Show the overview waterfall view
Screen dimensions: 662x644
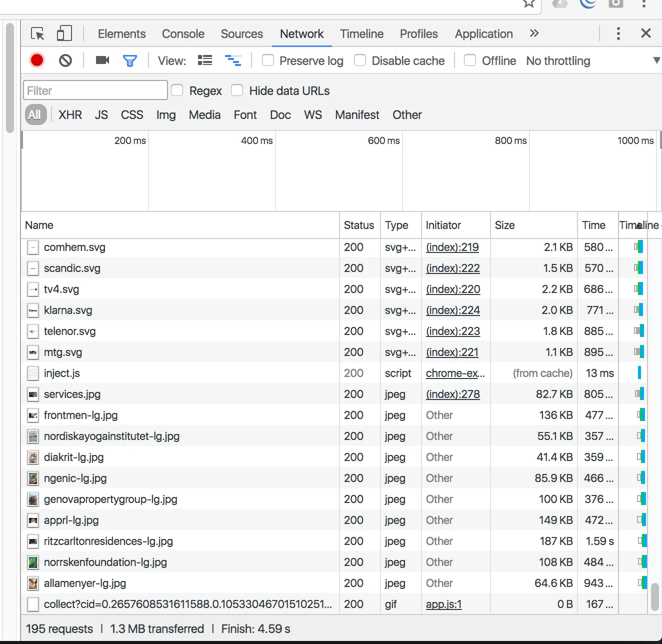click(x=233, y=60)
